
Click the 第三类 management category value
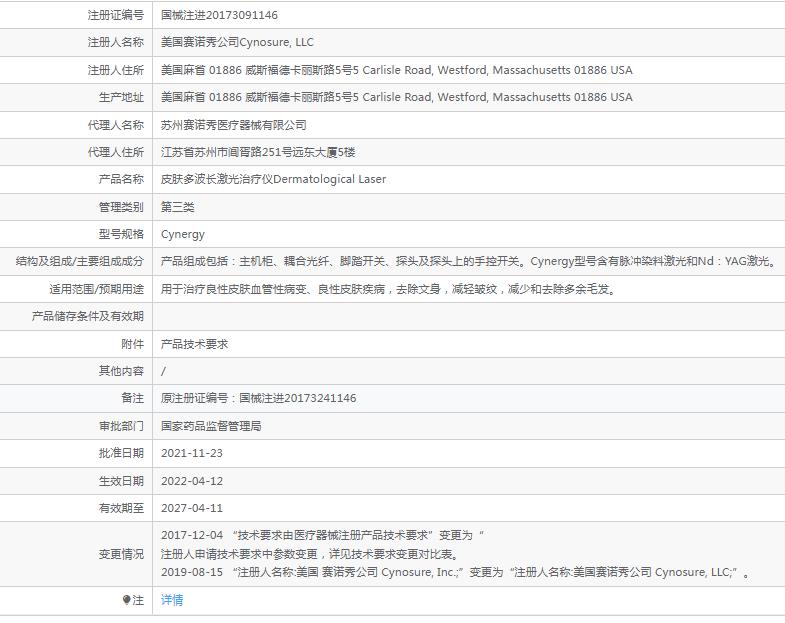tap(177, 207)
